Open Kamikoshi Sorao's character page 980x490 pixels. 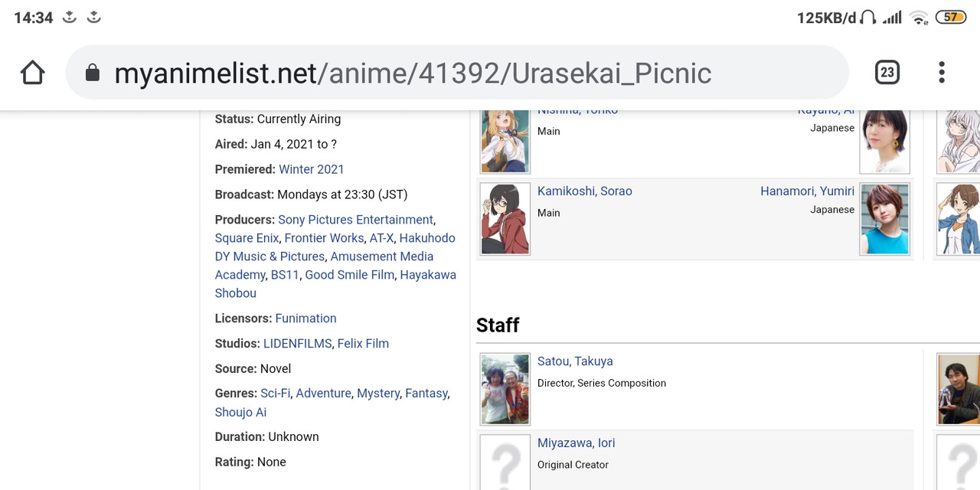coord(584,191)
